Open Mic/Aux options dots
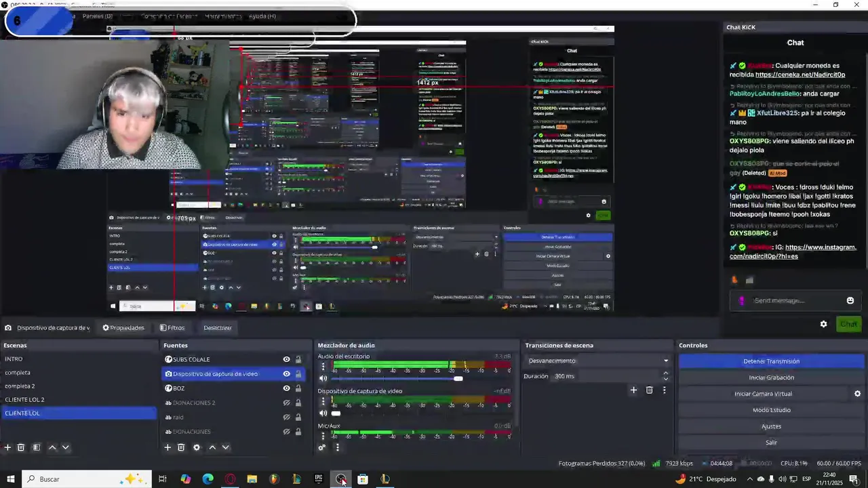868x488 pixels. 323,436
